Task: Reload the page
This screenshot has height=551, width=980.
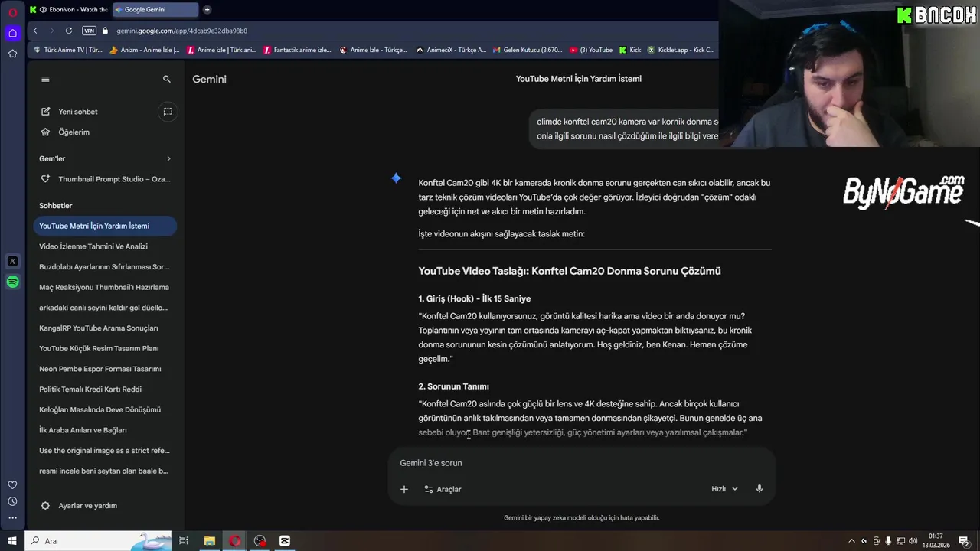Action: tap(69, 31)
